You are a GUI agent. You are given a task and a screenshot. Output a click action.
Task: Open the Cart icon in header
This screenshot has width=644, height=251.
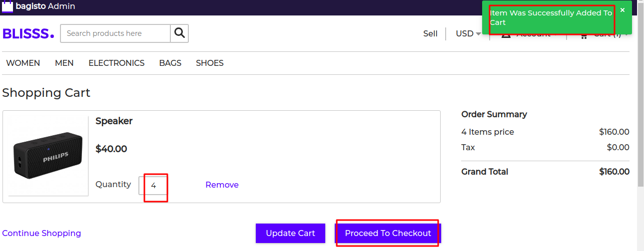[x=584, y=35]
